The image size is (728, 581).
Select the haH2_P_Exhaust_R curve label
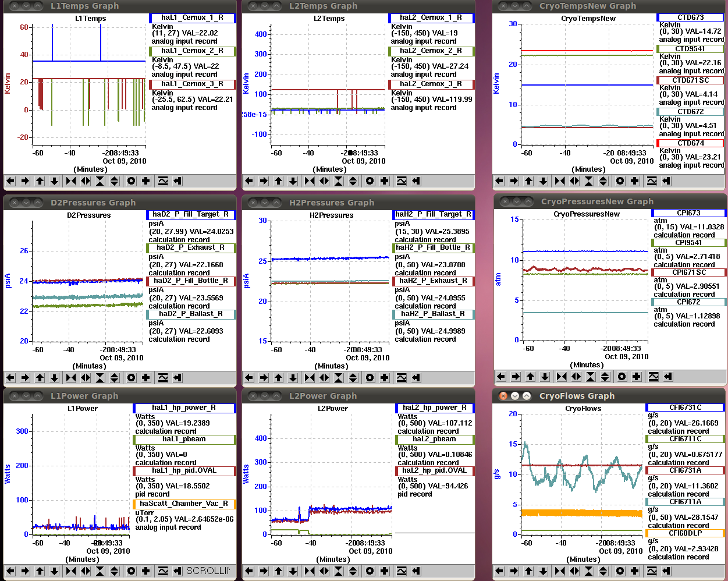click(434, 281)
